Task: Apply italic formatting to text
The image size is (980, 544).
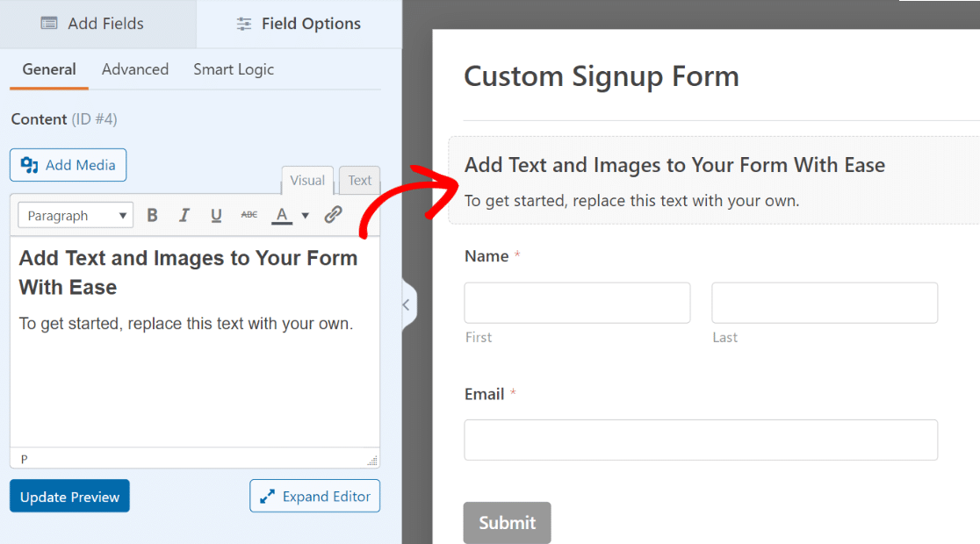Action: point(184,215)
